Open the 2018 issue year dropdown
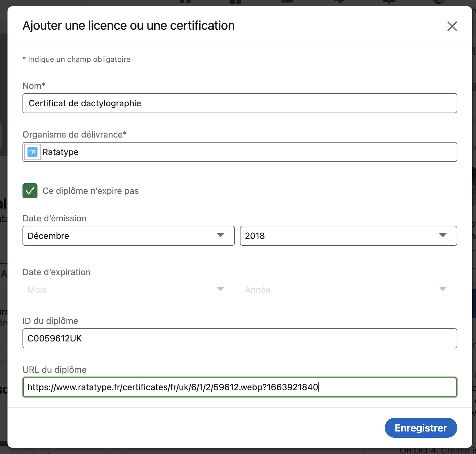Image resolution: width=476 pixels, height=454 pixels. coord(348,236)
